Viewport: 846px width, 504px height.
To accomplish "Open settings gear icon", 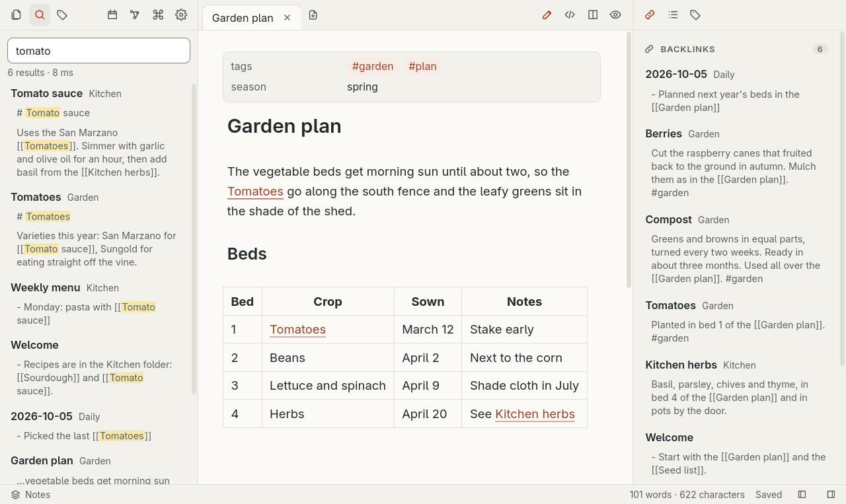I will point(181,15).
